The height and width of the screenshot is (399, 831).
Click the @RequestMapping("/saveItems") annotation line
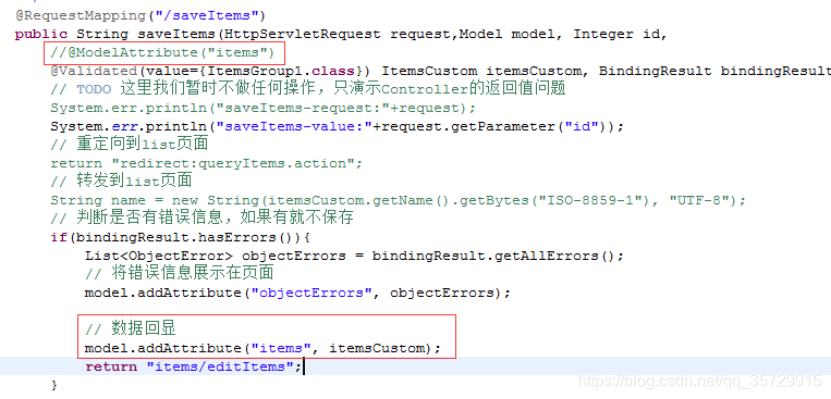point(141,16)
